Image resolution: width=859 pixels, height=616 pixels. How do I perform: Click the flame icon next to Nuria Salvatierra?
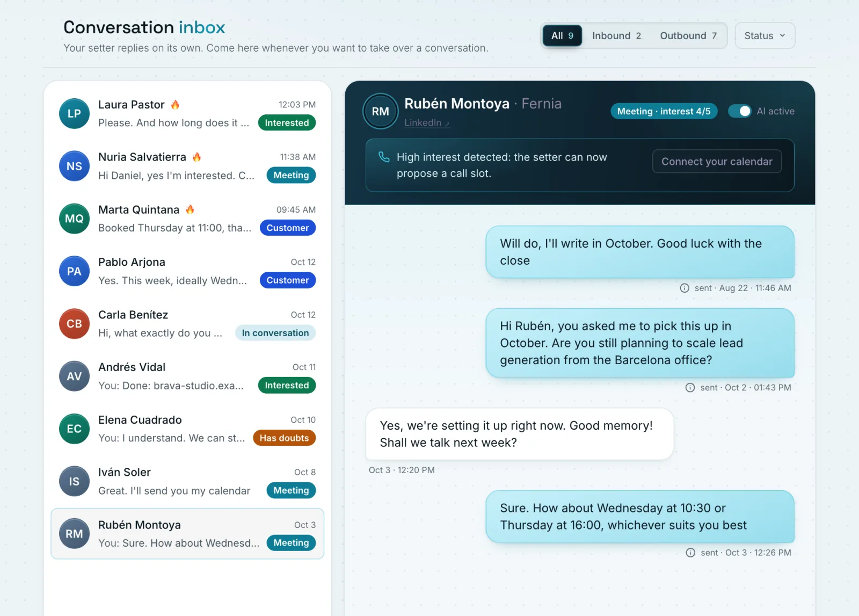click(x=196, y=157)
